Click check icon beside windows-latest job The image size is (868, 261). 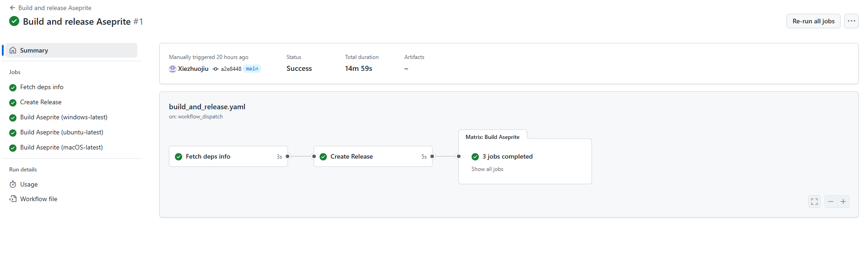[13, 117]
